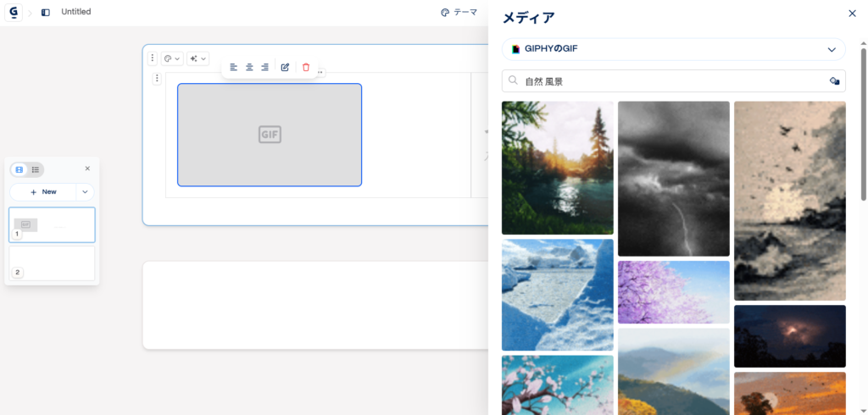The width and height of the screenshot is (868, 415).
Task: Switch to list outline view
Action: [x=36, y=169]
